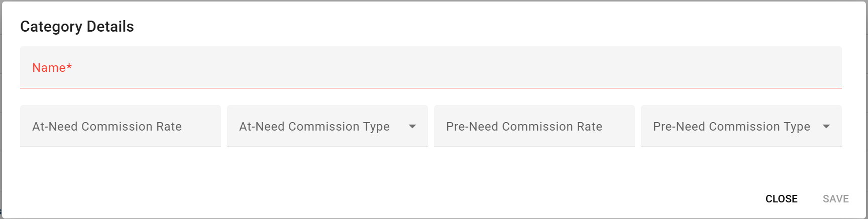Screen dimensions: 868x219
Task: Click the red Name* label
Action: coord(52,68)
